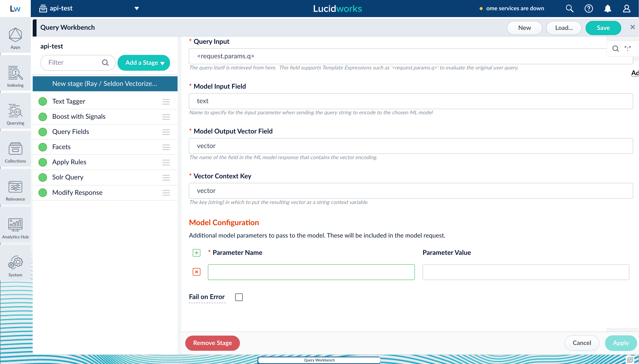Click the Remove Stage button

tap(213, 343)
